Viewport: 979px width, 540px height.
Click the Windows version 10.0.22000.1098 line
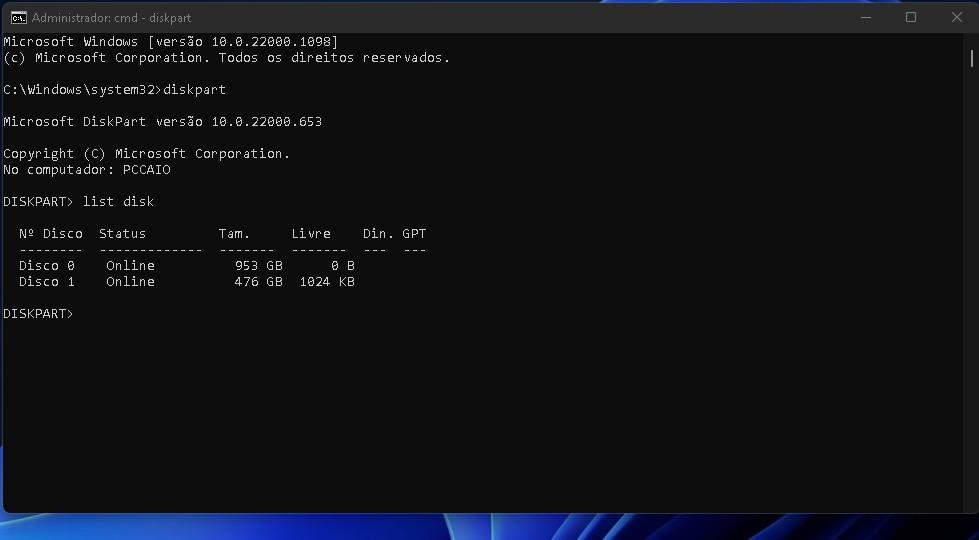point(170,42)
